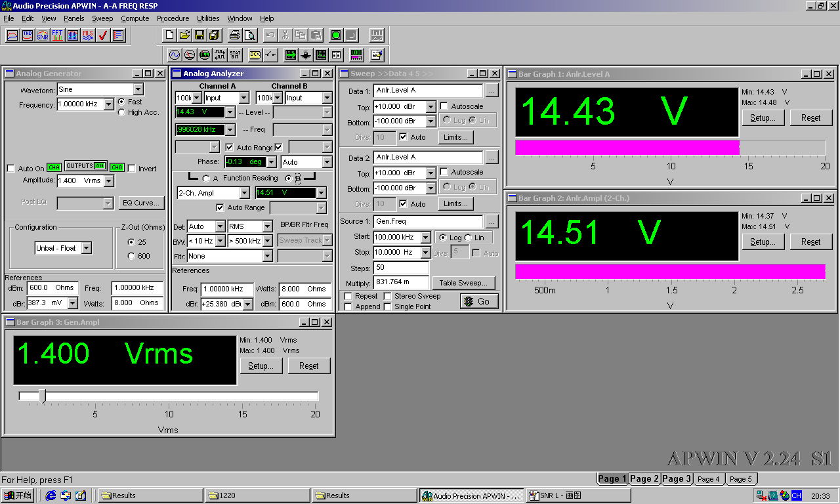Click the SNR quick-launch toolbar icon
Viewport: 840px width, 504px height.
coord(43,35)
